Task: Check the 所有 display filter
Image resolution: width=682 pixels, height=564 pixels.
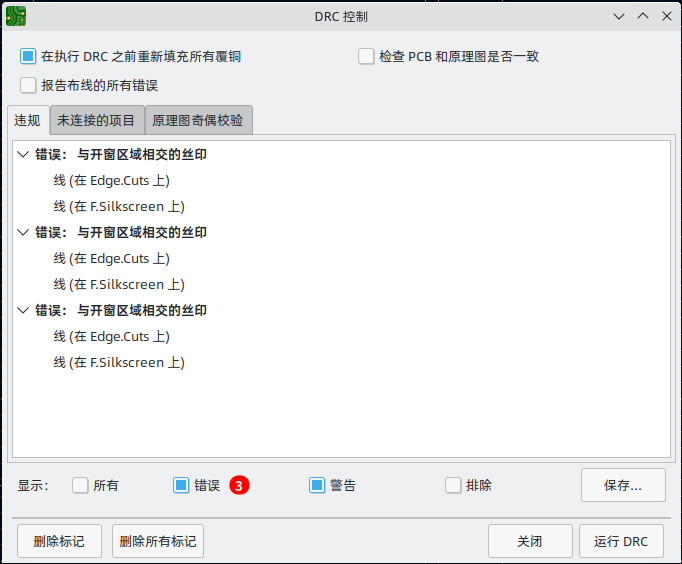Action: (x=81, y=485)
